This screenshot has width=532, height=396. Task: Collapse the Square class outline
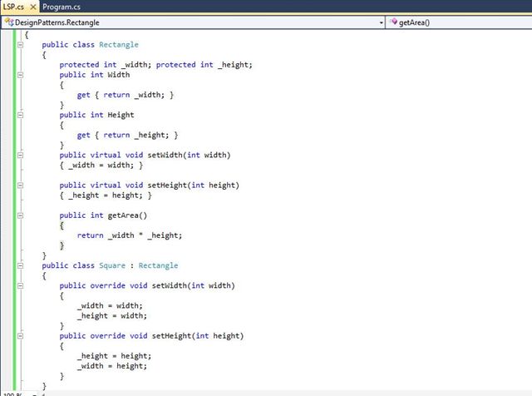point(20,265)
